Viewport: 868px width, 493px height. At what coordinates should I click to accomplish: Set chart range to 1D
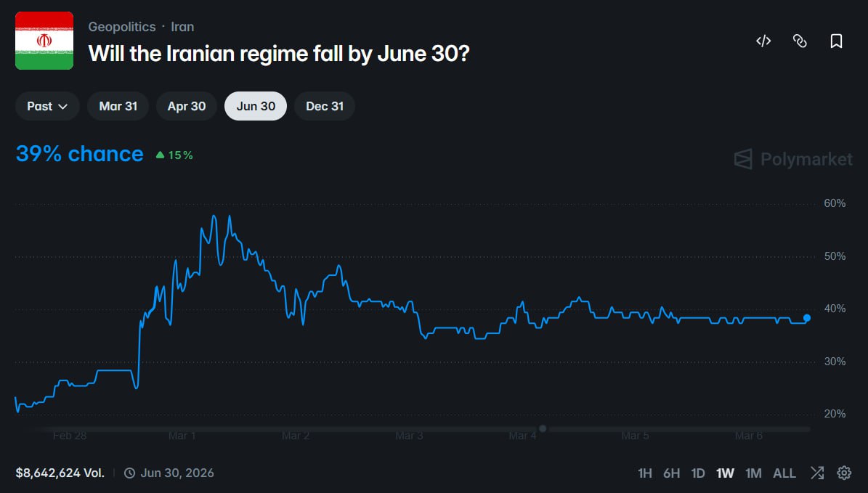(x=698, y=473)
